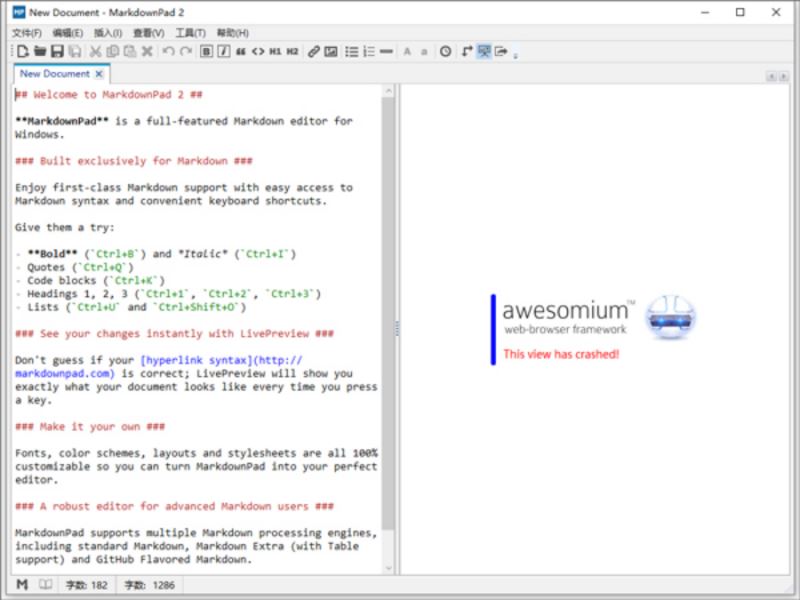The height and width of the screenshot is (600, 800).
Task: Insert a horizontal rule from the toolbar
Action: coord(386,51)
